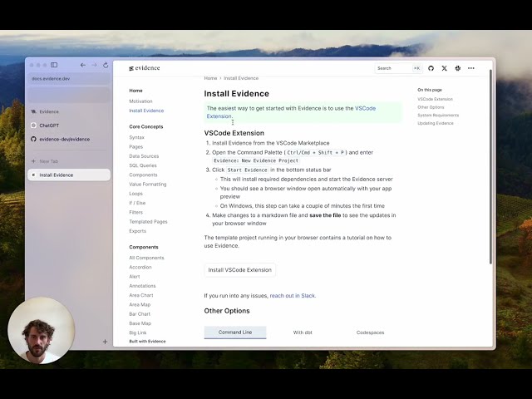532x399 pixels.
Task: Open Exports docs page
Action: [x=137, y=231]
